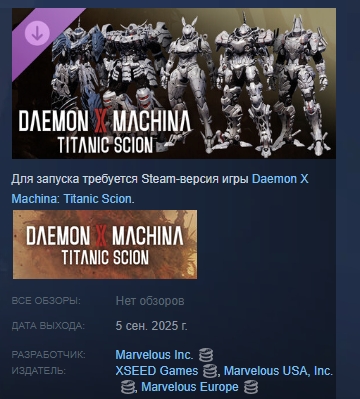The height and width of the screenshot is (399, 360).
Task: Click the 'РАЗРАБОТЧИК:' label
Action: (49, 355)
